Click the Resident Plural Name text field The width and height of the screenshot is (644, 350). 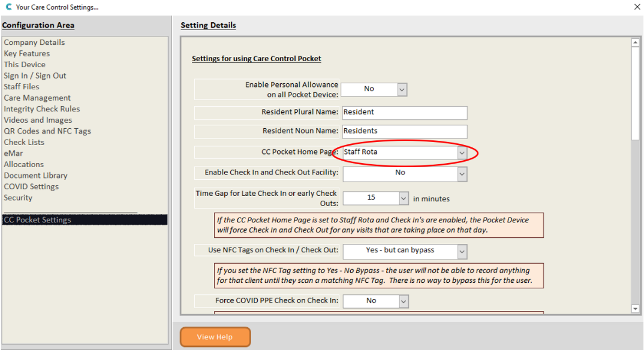404,112
